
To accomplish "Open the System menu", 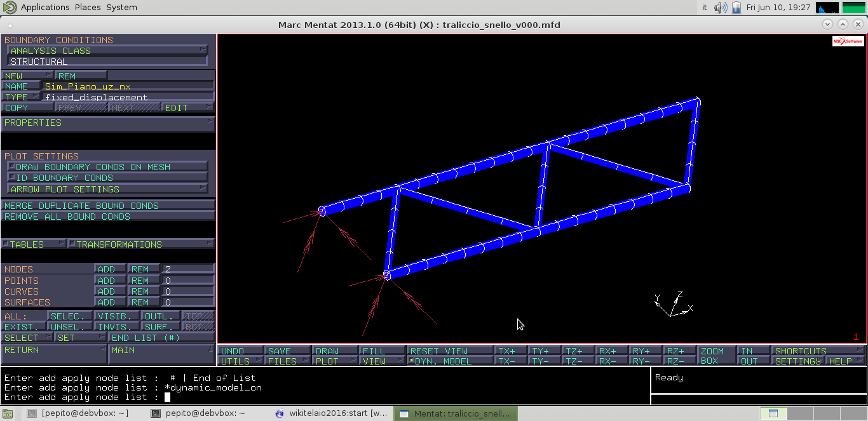I will point(121,8).
